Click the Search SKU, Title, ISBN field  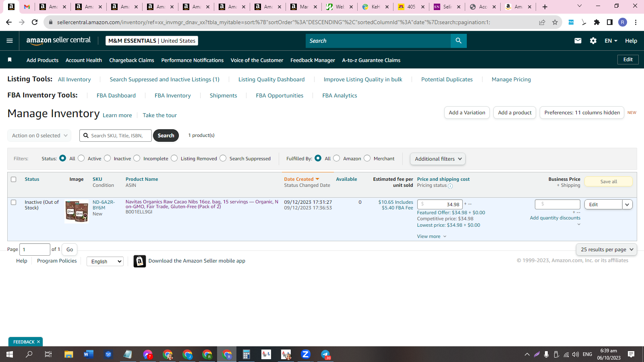[x=116, y=136]
